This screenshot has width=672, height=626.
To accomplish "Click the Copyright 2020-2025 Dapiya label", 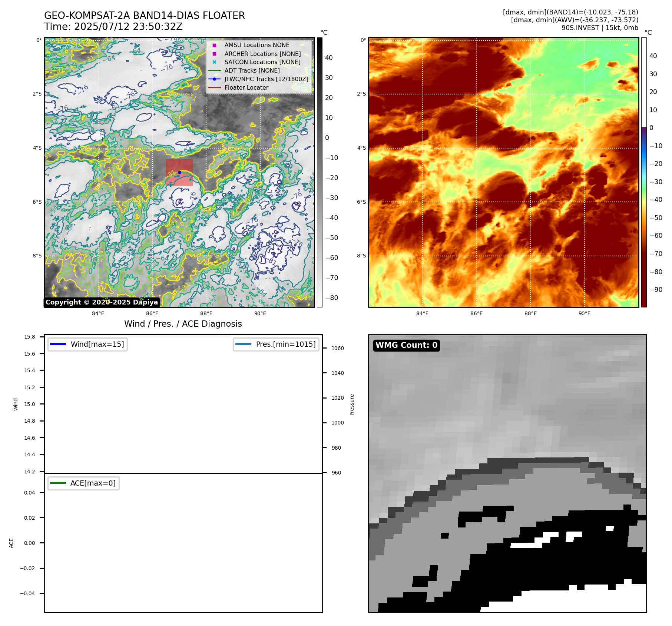I will point(102,302).
